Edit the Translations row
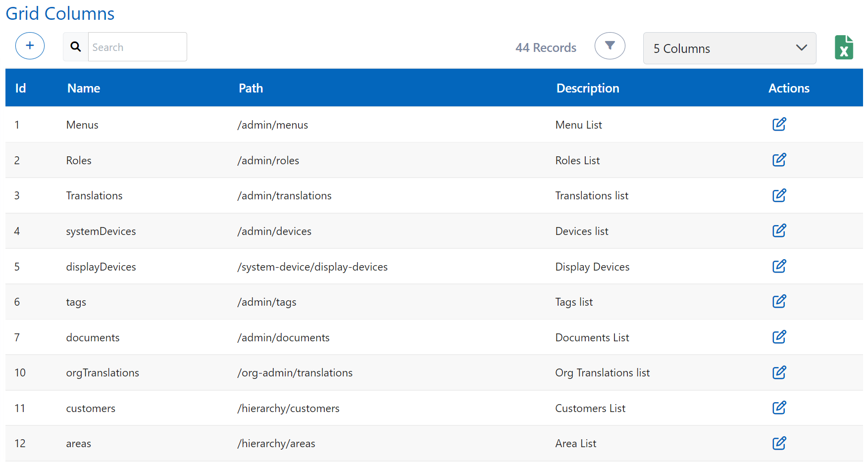 click(x=779, y=195)
